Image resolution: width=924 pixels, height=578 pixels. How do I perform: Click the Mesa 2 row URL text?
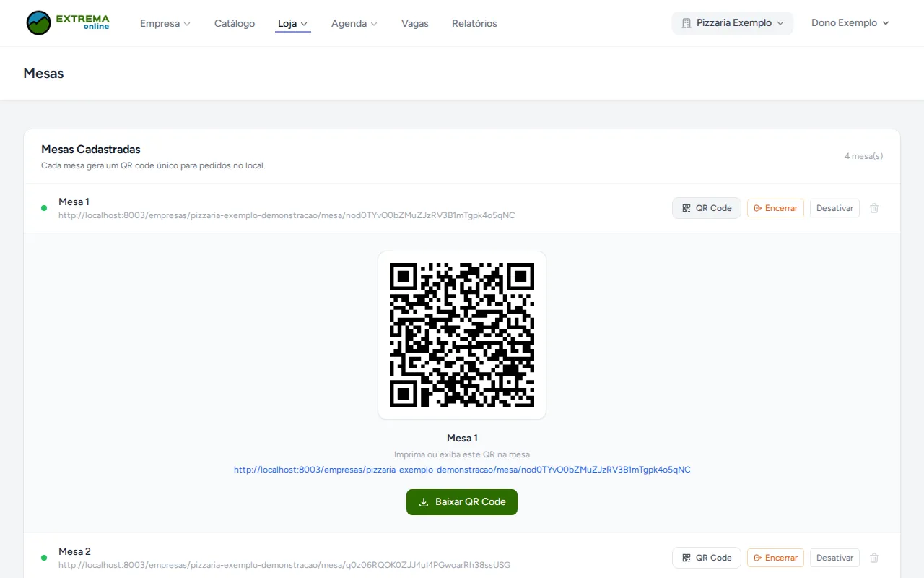coord(284,565)
